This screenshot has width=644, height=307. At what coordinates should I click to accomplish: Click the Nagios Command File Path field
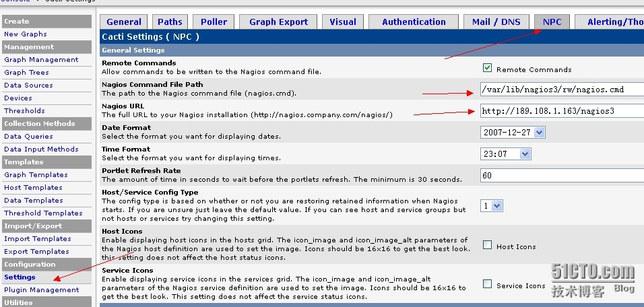click(x=562, y=89)
